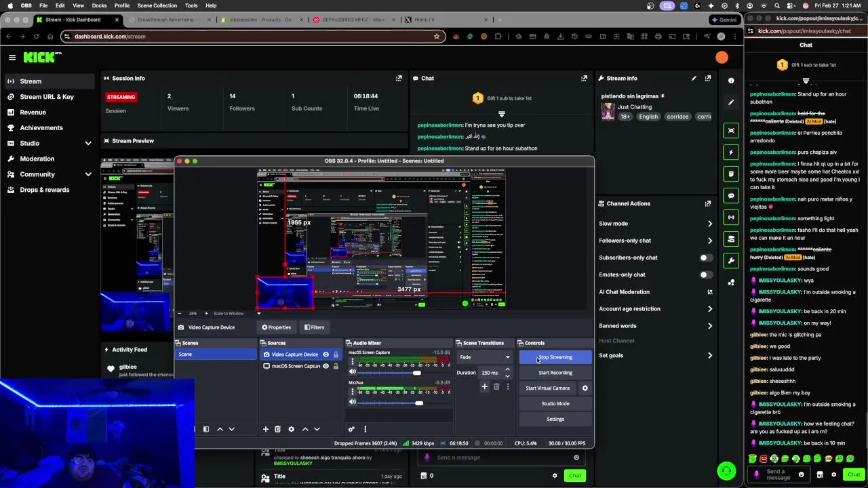Remove selected source with trash icon
Image resolution: width=868 pixels, height=488 pixels.
tap(277, 429)
